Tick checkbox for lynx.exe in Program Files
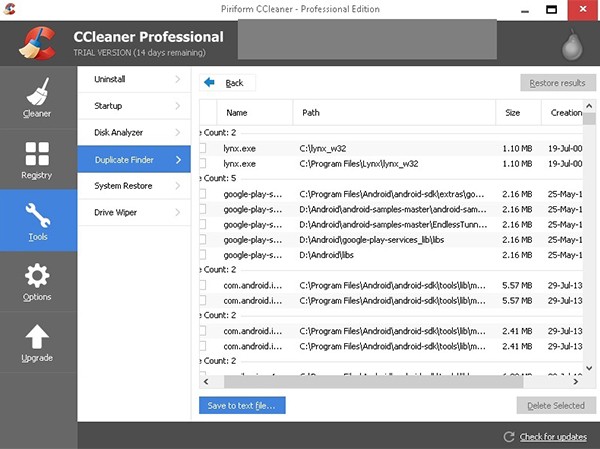Screen dimensions: 600x449 (x=204, y=163)
